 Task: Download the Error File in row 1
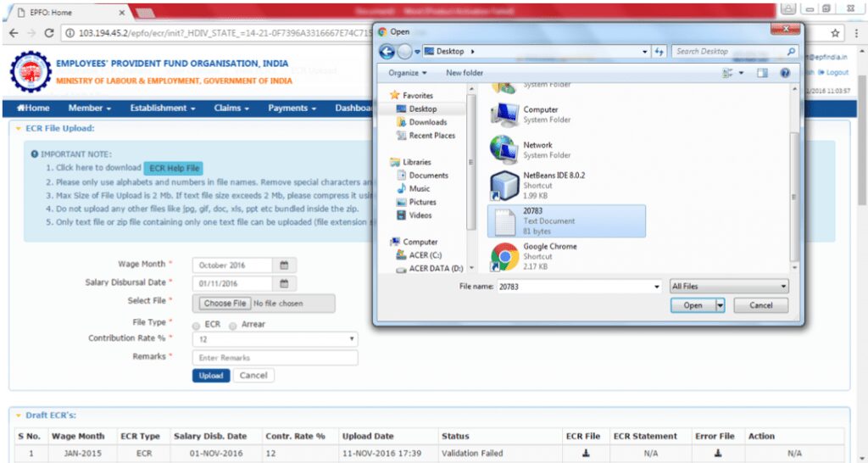click(717, 453)
